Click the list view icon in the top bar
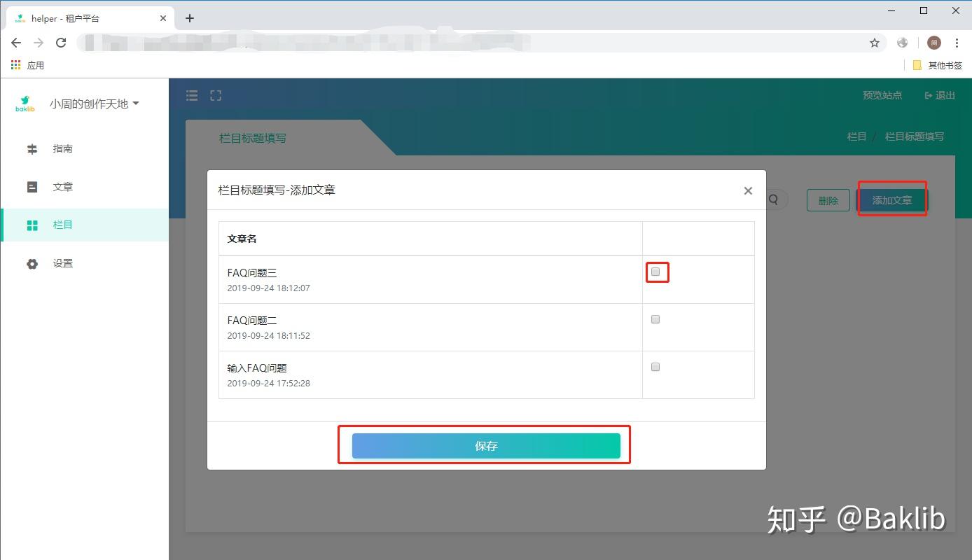 pos(191,95)
